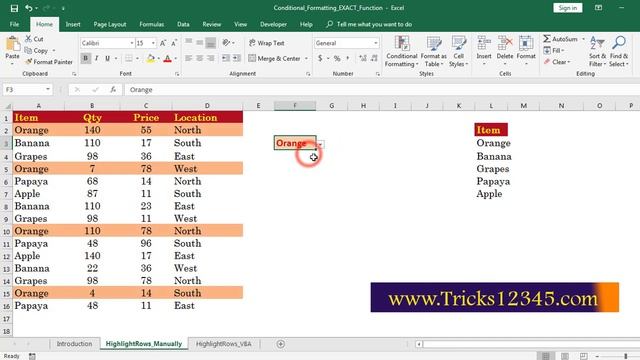
Task: Click the Format cells button
Action: 526,51
